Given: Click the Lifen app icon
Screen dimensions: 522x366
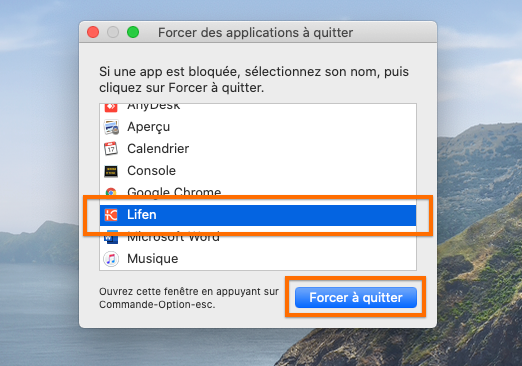Looking at the screenshot, I should click(x=111, y=215).
